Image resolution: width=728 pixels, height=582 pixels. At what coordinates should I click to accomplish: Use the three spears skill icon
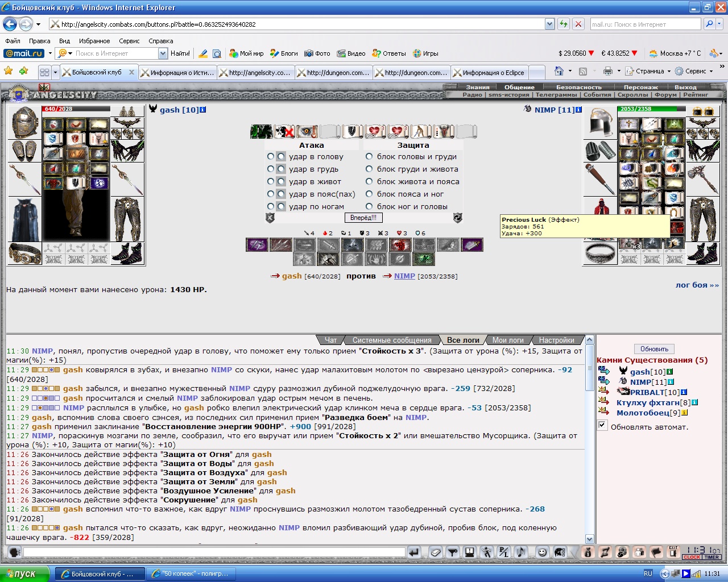pyautogui.click(x=281, y=244)
